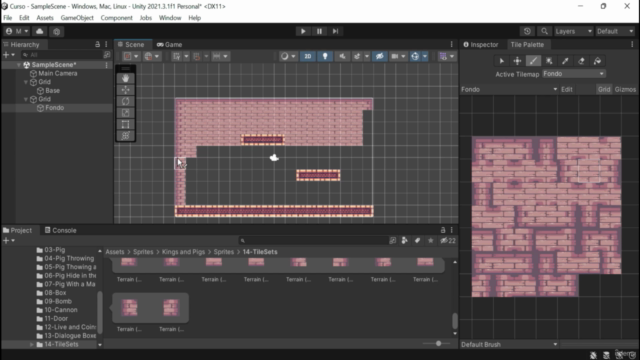Collapse the first Grid containing Base
The image size is (640, 360).
click(x=26, y=82)
